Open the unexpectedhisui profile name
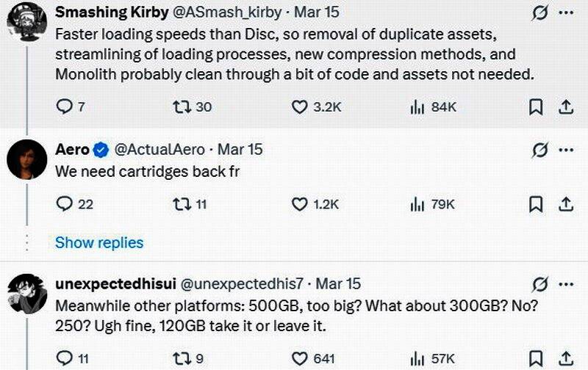 click(x=115, y=283)
